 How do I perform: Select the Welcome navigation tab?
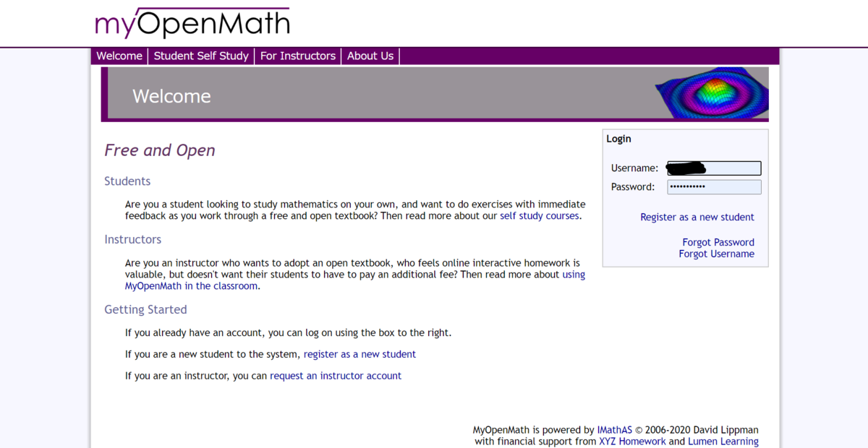(x=119, y=56)
